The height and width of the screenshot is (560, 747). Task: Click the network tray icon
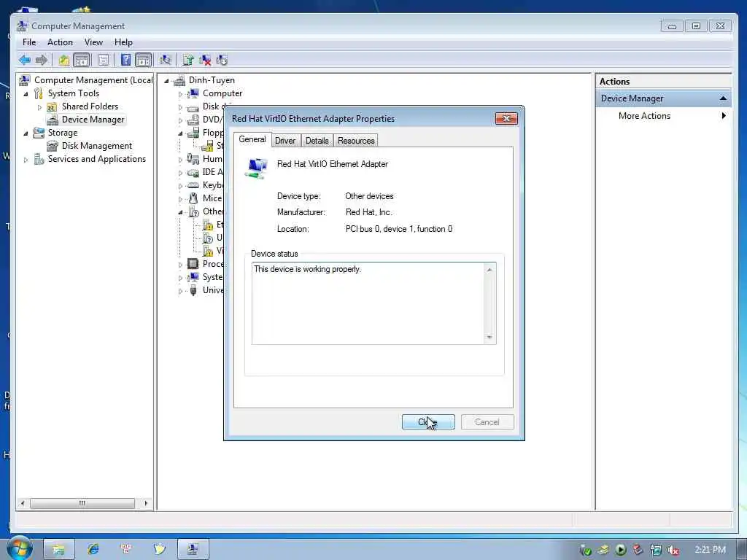656,550
